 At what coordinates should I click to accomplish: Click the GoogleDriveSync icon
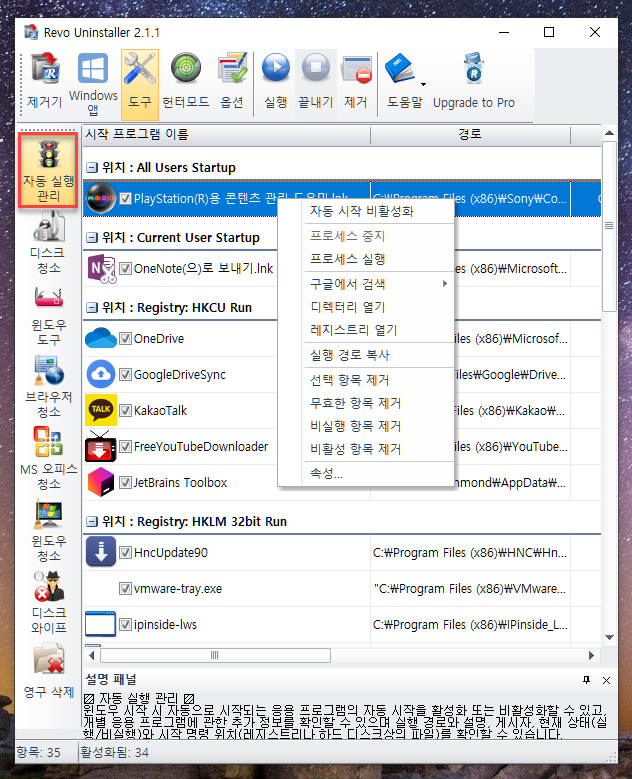[x=101, y=374]
